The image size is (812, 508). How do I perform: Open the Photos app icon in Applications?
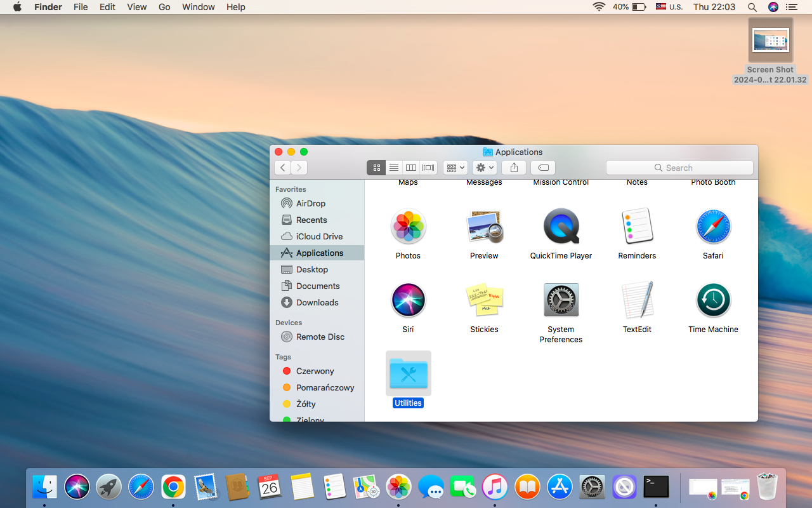(408, 227)
